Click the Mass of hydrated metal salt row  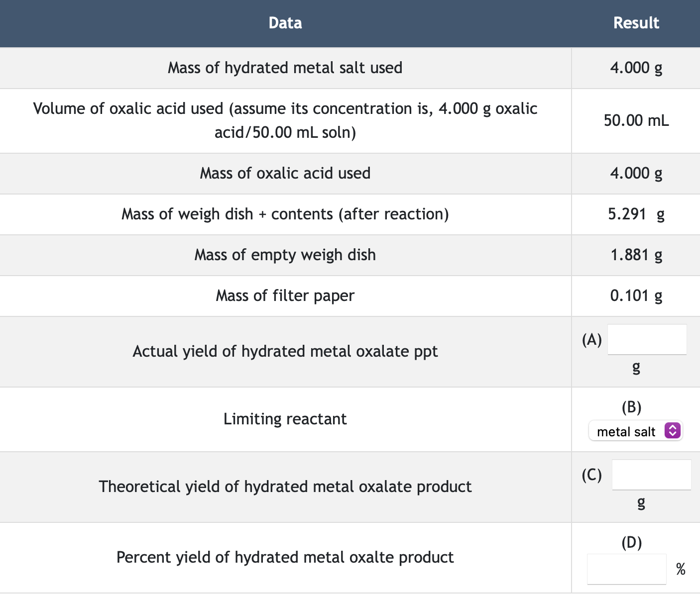coord(285,68)
